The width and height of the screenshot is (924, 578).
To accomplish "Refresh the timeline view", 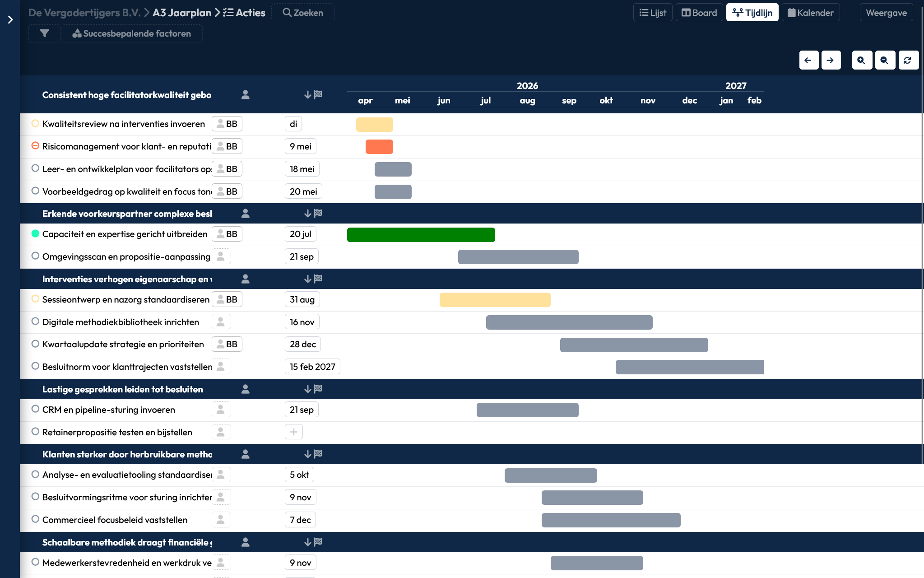I will tap(908, 60).
